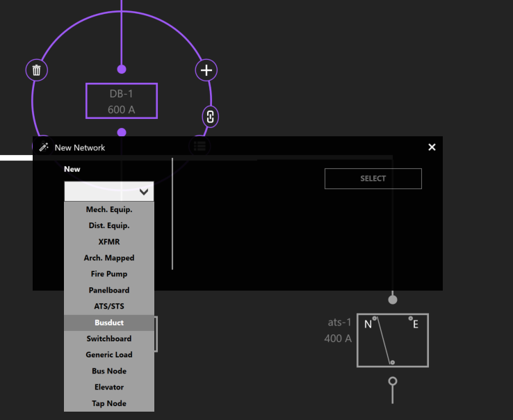Click the link chain icon on DB-1
The image size is (513, 420).
point(210,116)
